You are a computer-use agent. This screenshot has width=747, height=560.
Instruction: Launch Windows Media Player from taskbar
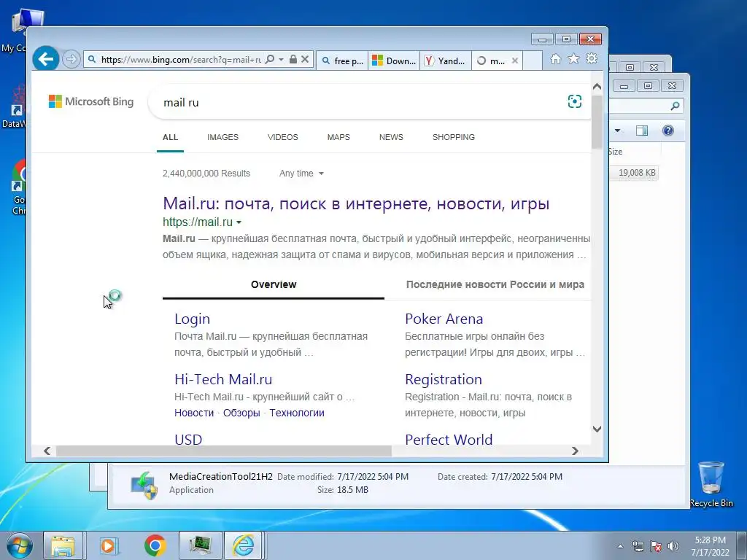(x=109, y=545)
